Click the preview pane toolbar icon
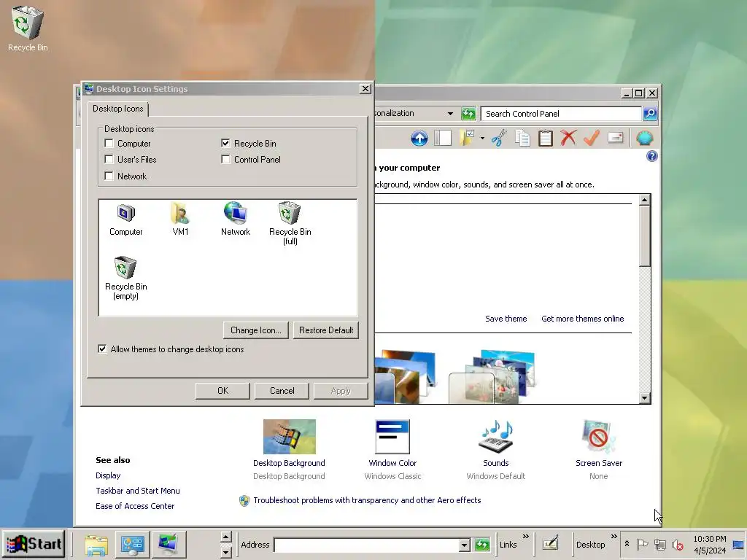Screen dimensions: 747x560 click(443, 138)
